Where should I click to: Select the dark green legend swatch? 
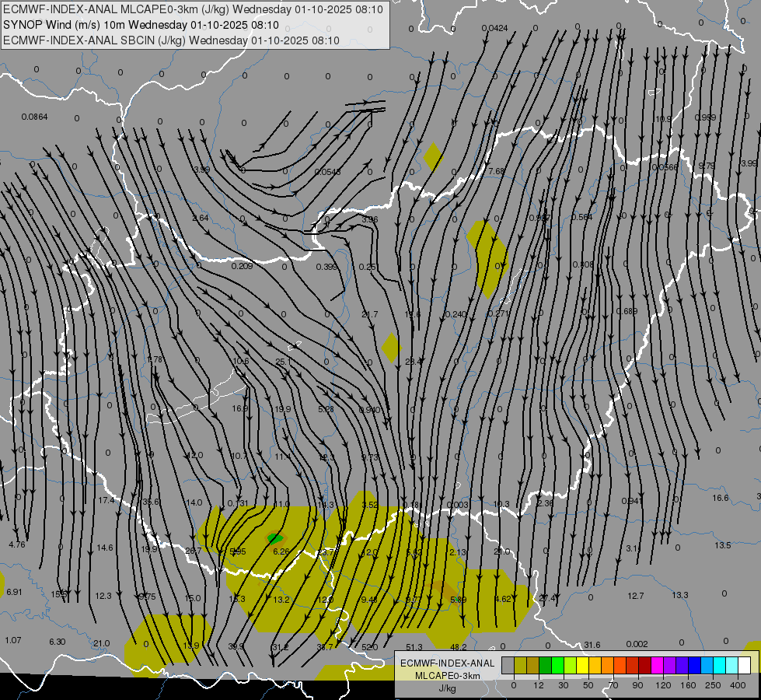[x=546, y=665]
